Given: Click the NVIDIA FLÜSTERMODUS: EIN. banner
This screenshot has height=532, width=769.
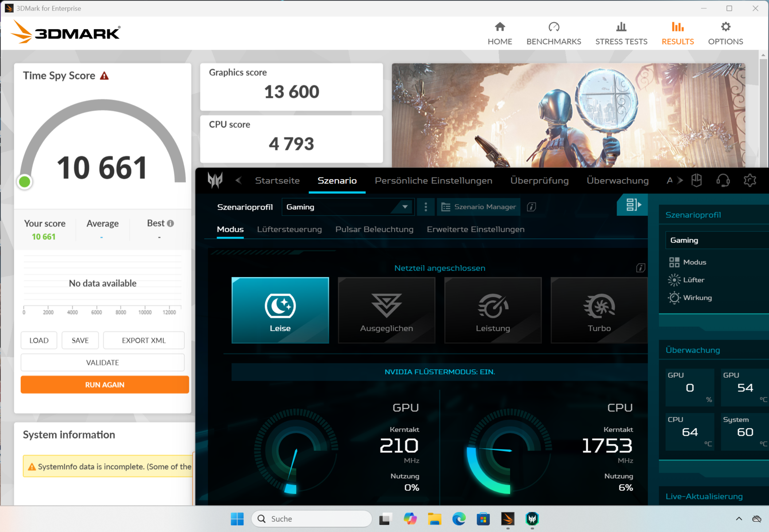Looking at the screenshot, I should click(440, 372).
